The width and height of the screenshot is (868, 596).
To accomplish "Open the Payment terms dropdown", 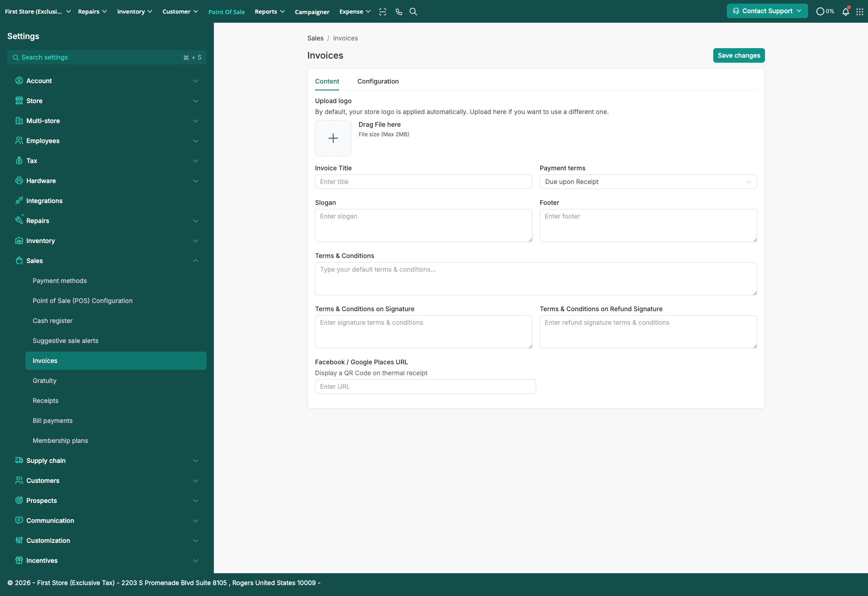I will [x=648, y=182].
